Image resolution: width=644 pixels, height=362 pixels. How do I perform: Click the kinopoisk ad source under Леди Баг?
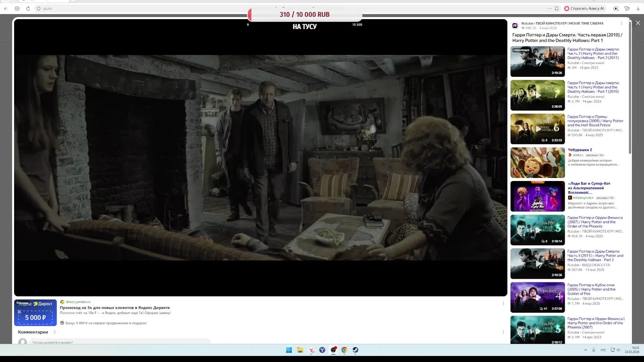pos(582,198)
